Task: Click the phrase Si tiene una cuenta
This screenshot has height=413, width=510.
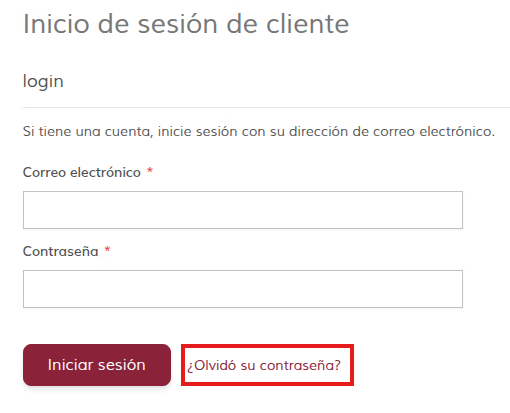Action: (88, 131)
